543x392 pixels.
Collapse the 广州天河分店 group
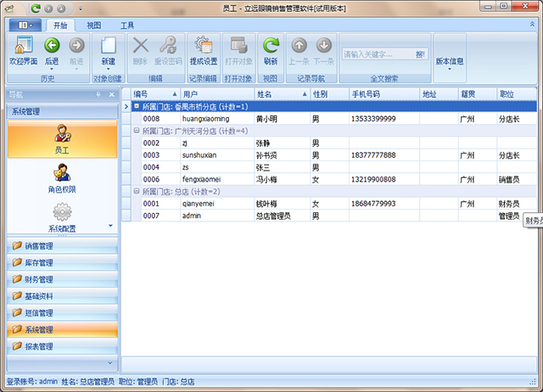[x=136, y=132]
